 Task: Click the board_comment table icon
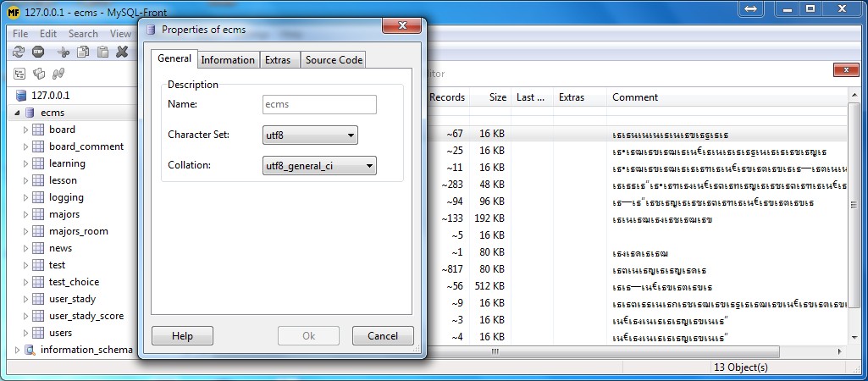click(38, 146)
